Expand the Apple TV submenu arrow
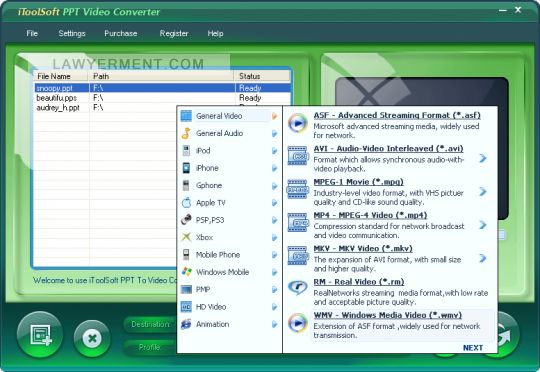 [274, 203]
